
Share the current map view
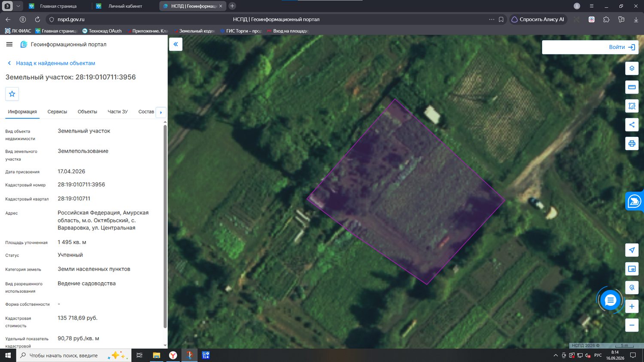(x=632, y=125)
